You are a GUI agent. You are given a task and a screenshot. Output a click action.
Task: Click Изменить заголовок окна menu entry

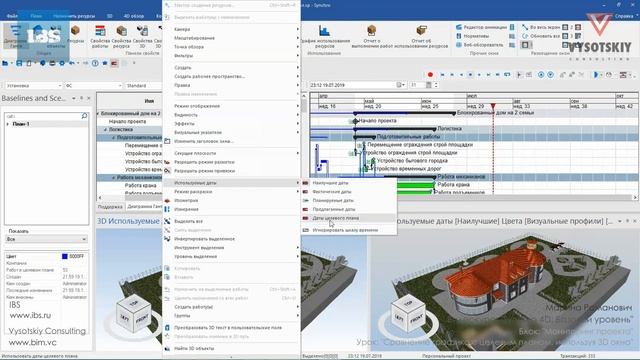coord(204,141)
